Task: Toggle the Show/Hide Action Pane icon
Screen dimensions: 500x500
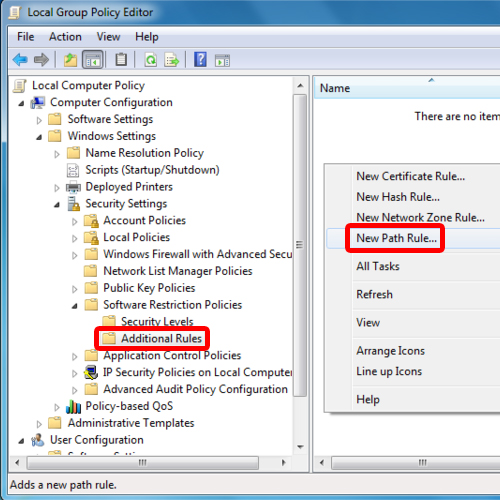Action: (222, 61)
